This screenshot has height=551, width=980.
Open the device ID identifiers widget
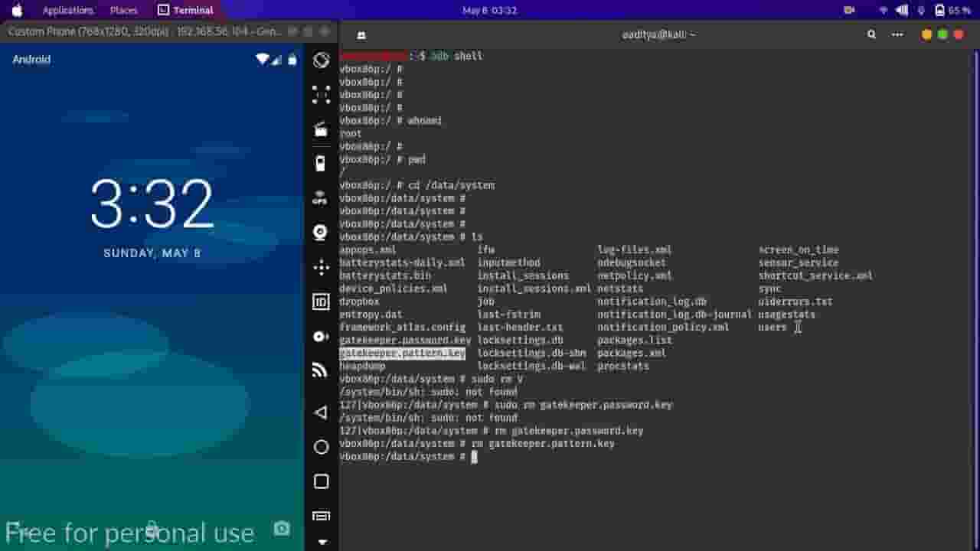coord(322,302)
